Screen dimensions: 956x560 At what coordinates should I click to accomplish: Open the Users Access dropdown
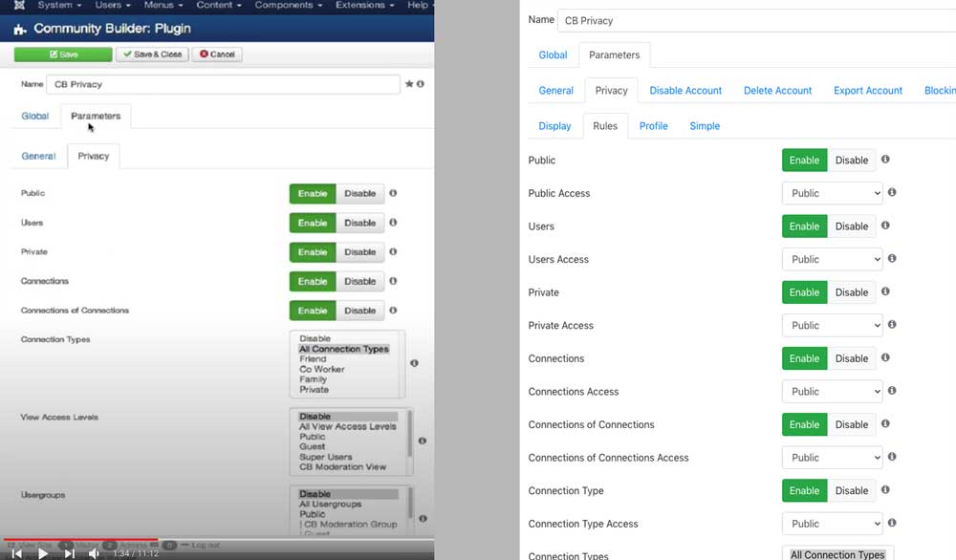pyautogui.click(x=833, y=260)
